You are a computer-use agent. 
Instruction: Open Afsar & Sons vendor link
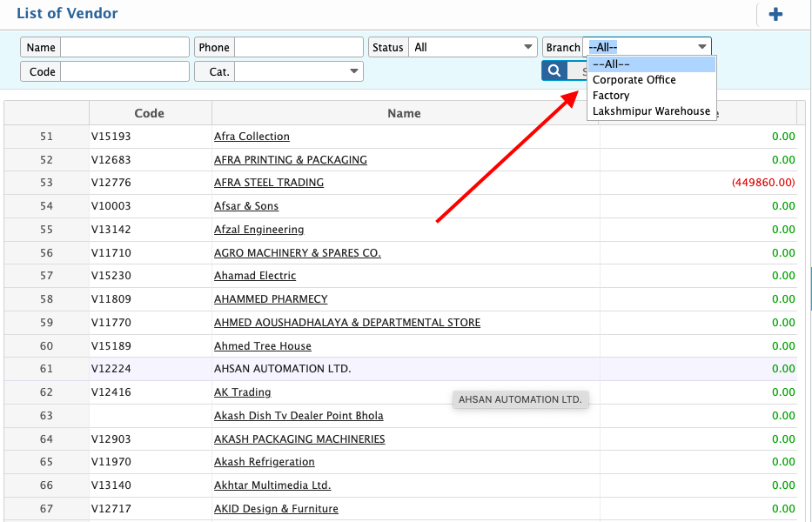coord(246,206)
